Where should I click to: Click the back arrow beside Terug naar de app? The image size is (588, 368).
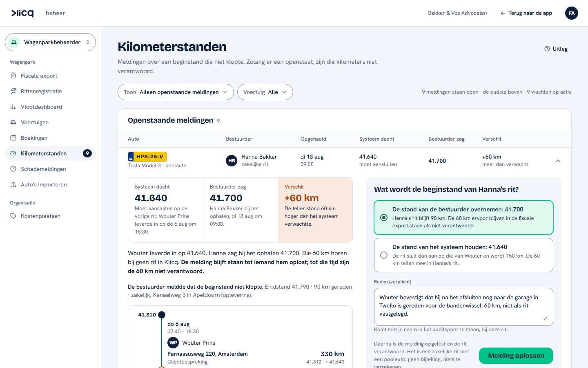503,13
